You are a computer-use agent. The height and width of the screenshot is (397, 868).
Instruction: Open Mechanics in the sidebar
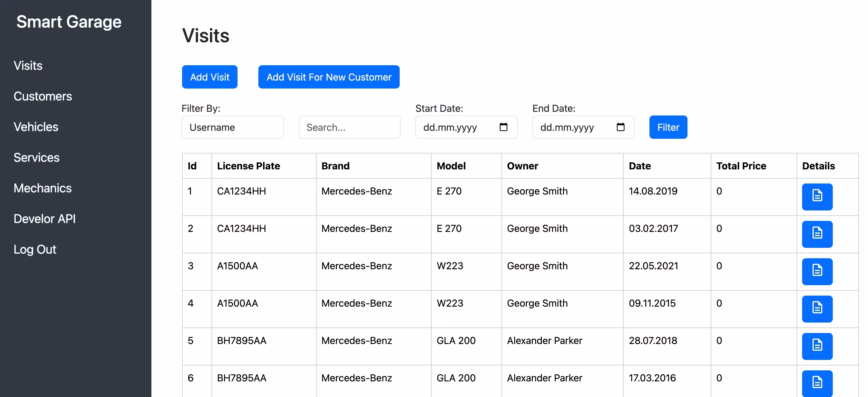point(43,188)
